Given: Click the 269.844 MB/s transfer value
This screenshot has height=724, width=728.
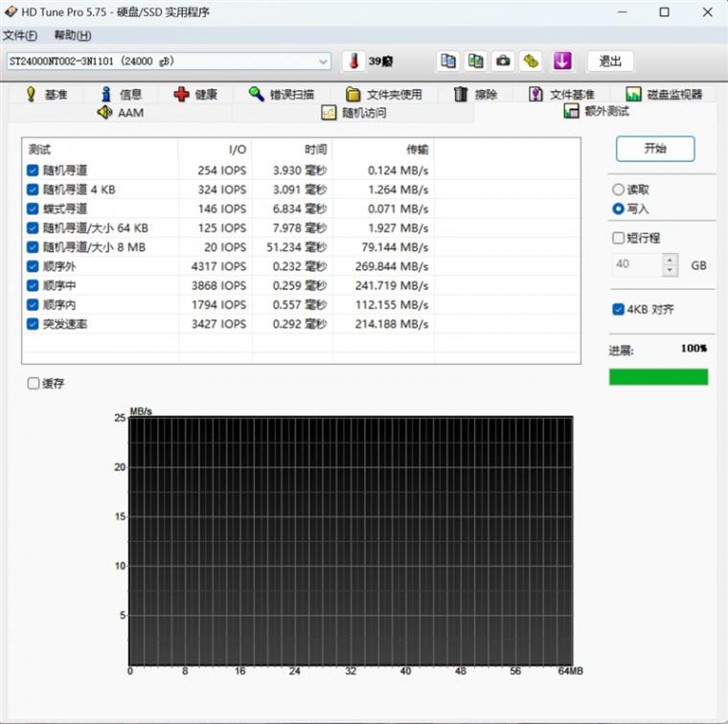Looking at the screenshot, I should click(392, 266).
